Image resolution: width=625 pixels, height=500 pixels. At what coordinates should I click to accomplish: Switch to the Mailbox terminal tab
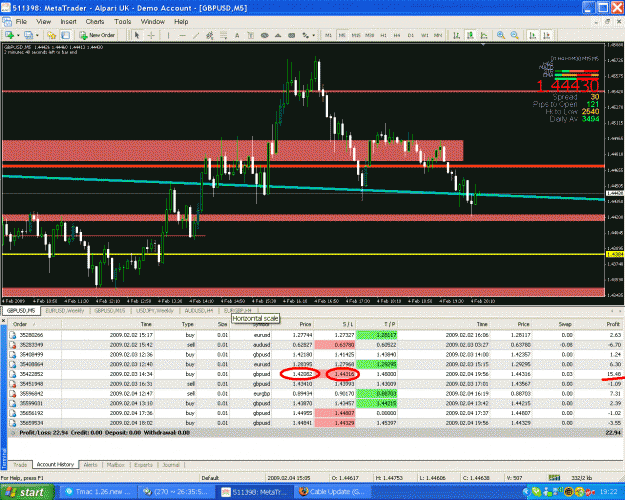[116, 465]
